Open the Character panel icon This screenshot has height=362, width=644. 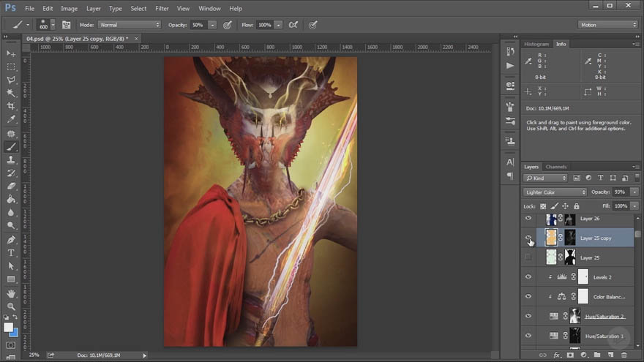click(510, 162)
